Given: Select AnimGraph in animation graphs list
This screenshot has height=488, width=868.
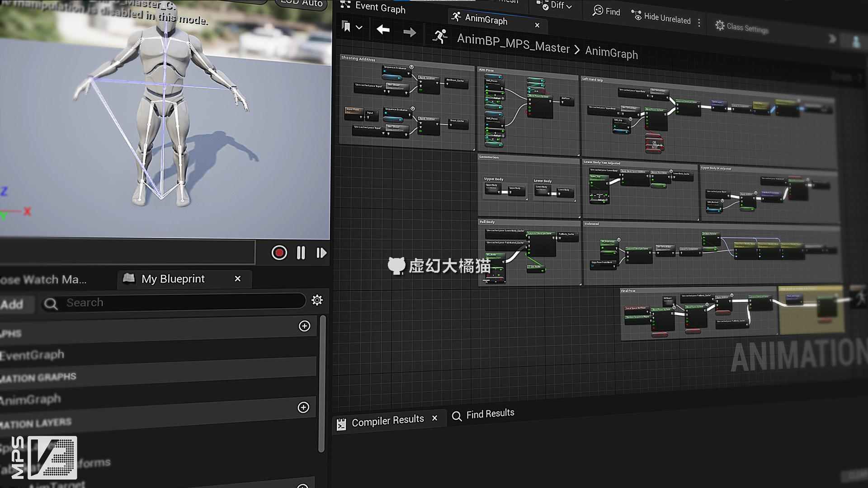Looking at the screenshot, I should point(30,400).
